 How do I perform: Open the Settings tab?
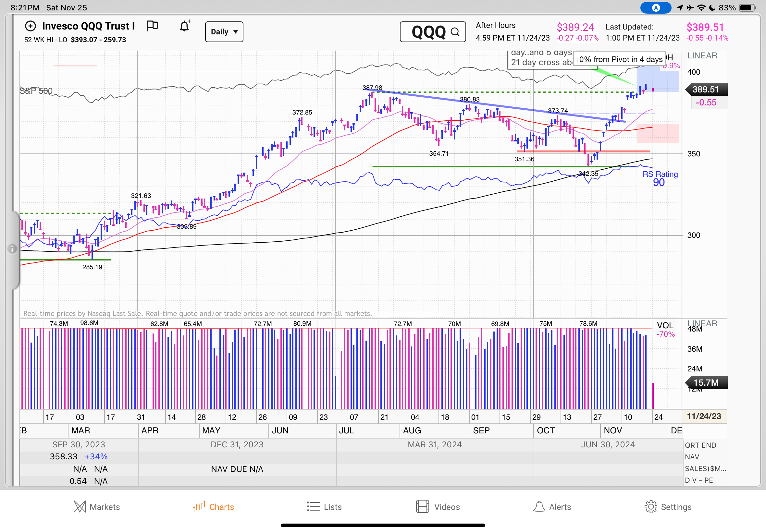668,507
